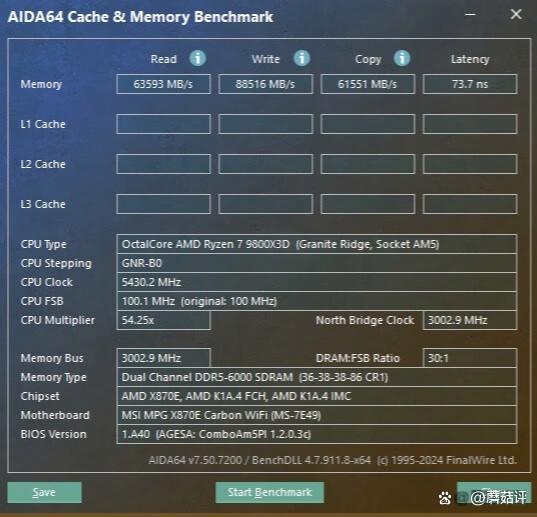Click the DRAM:FSB Ratio field 30:1
Image resolution: width=537 pixels, height=517 pixels.
tap(470, 358)
